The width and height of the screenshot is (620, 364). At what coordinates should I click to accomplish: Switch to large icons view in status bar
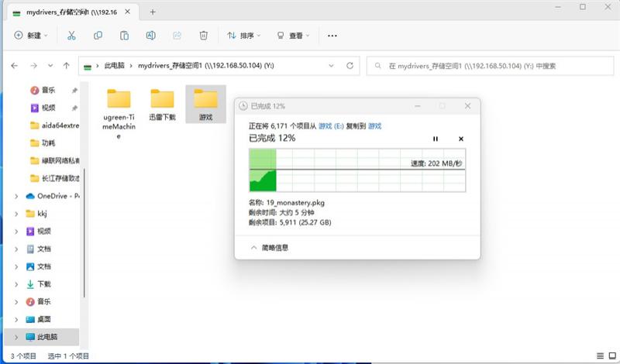(612, 355)
